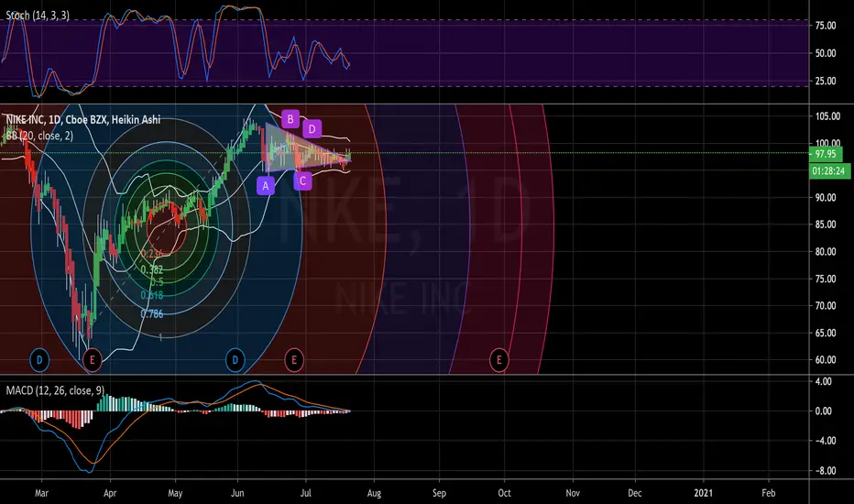Viewport: 854px width, 504px height.
Task: Click the 80.00 value on the price axis
Action: click(x=826, y=252)
